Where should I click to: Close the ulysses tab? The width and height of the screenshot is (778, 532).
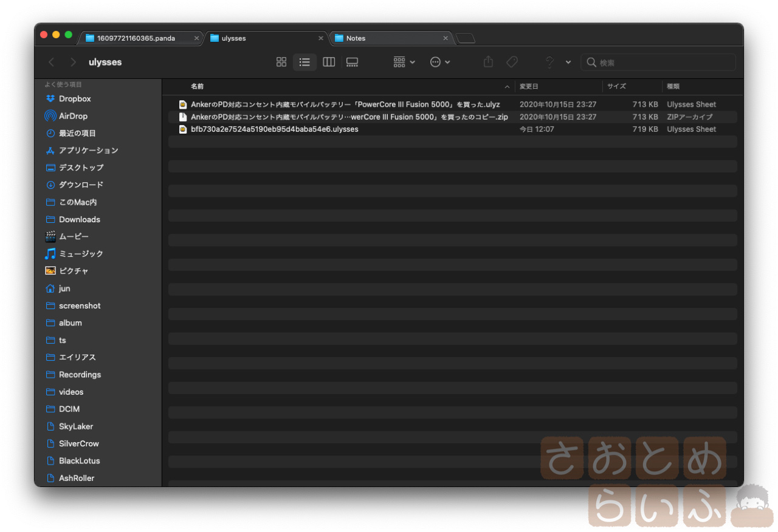320,38
